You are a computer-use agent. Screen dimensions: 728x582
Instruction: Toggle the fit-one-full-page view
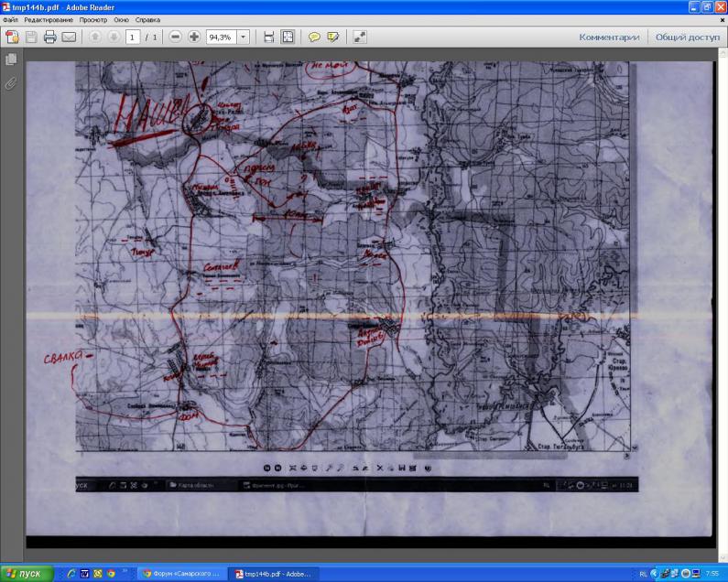288,37
